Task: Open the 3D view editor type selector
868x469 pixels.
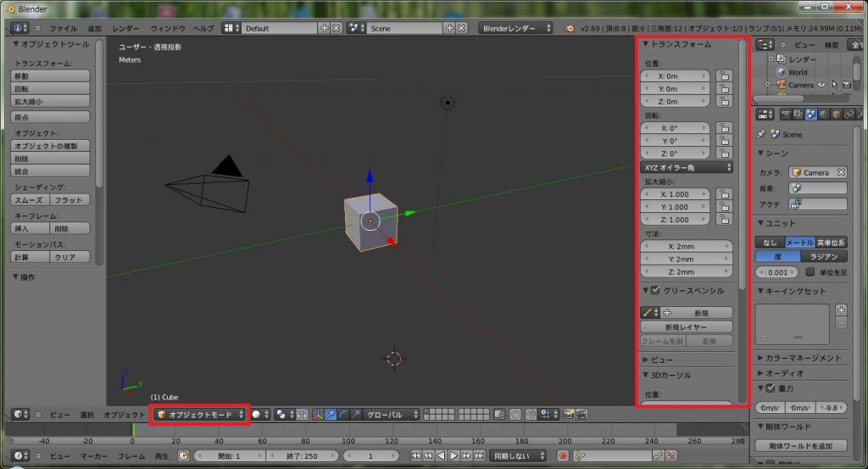Action: click(20, 414)
